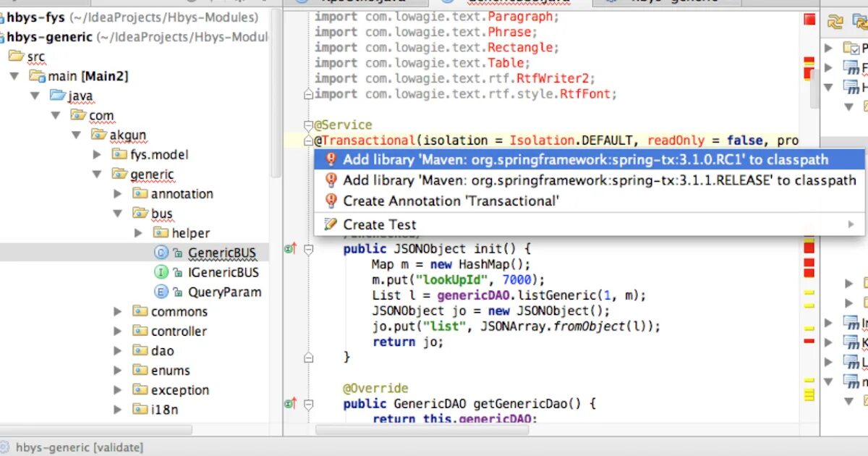868x456 pixels.
Task: Toggle the code fold marker beside @Service
Action: [309, 125]
